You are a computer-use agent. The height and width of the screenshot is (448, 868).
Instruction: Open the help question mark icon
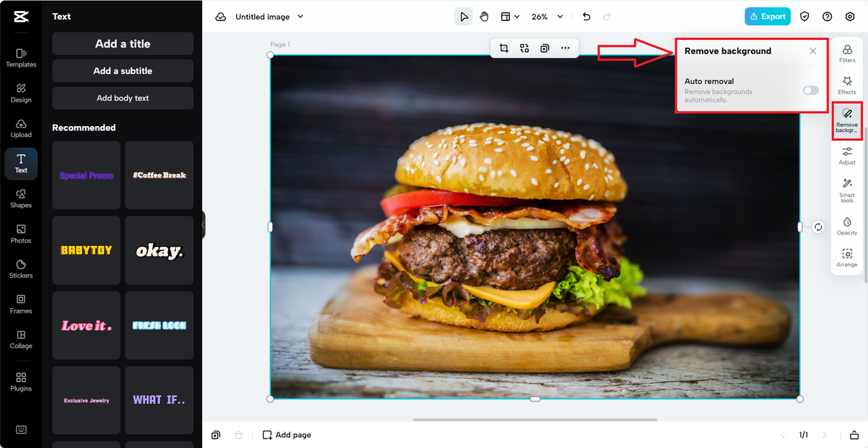tap(827, 17)
